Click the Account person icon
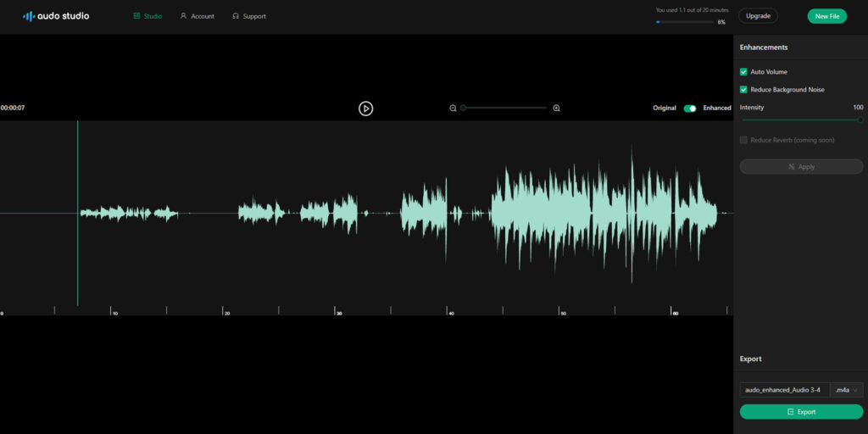Screen dimensions: 868x434 pyautogui.click(x=183, y=16)
